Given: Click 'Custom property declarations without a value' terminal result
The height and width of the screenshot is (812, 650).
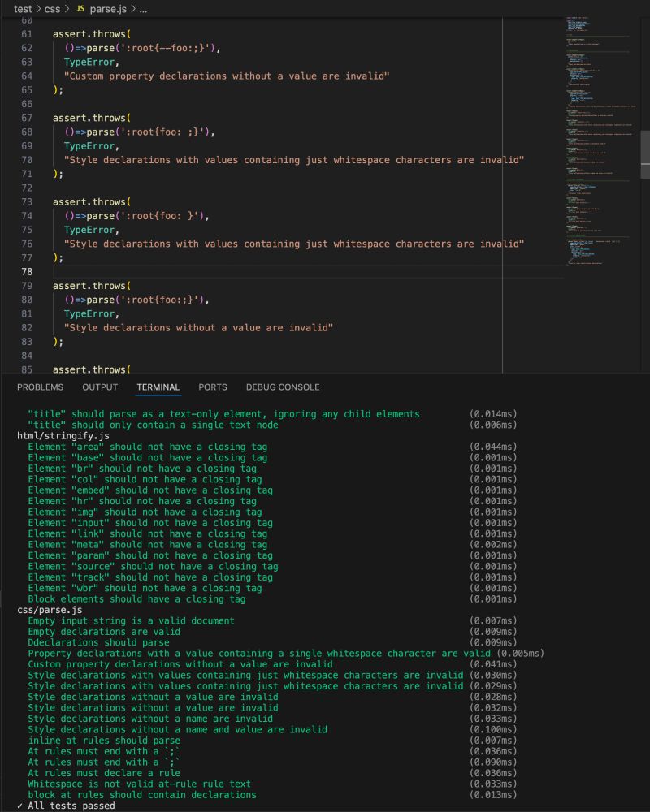Looking at the screenshot, I should [180, 664].
